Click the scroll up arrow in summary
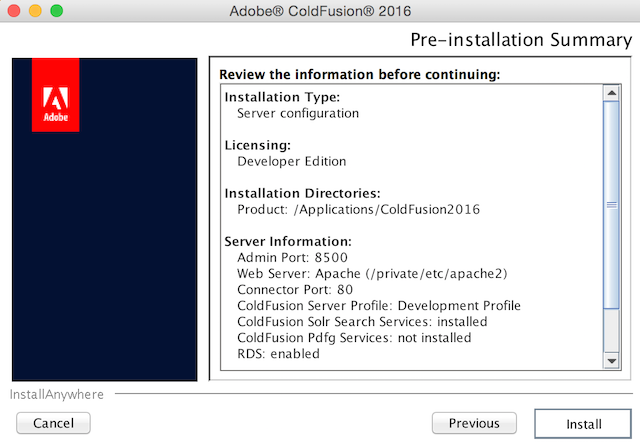Viewport: 640px width, 447px height. point(611,93)
